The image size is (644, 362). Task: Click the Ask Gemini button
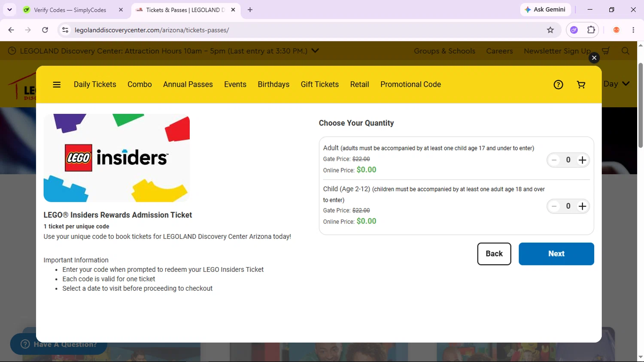[x=545, y=9]
